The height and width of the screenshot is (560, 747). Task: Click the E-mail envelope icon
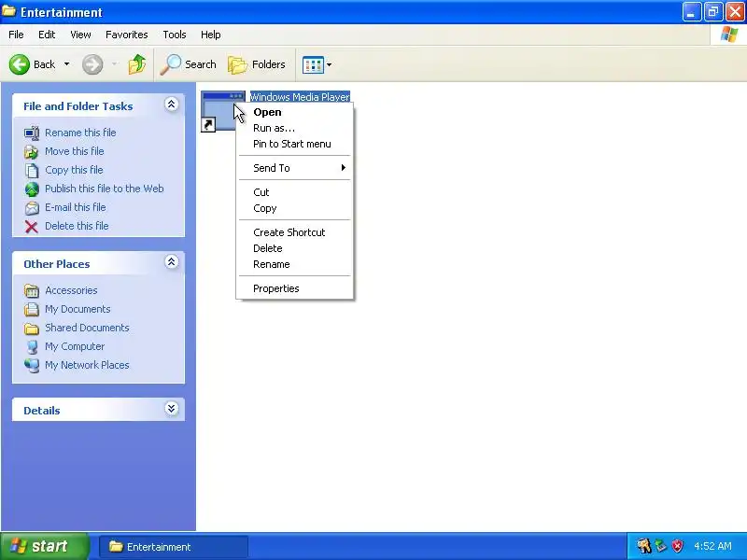(32, 208)
